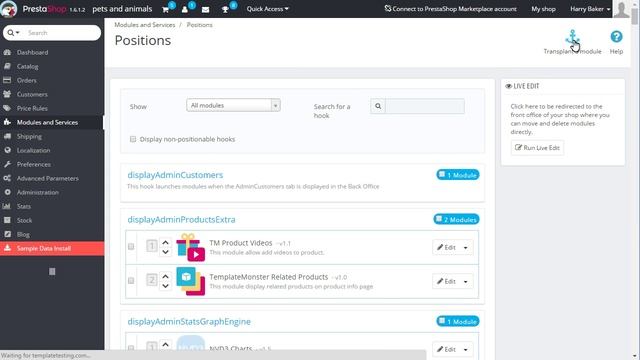Image resolution: width=640 pixels, height=360 pixels.
Task: Move TM Product Videos up with arrow
Action: click(x=165, y=242)
